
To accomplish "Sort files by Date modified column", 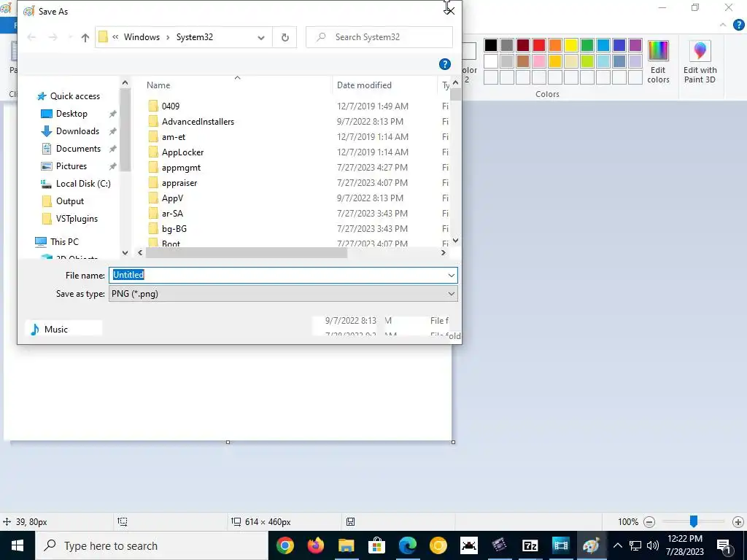I will tap(364, 85).
